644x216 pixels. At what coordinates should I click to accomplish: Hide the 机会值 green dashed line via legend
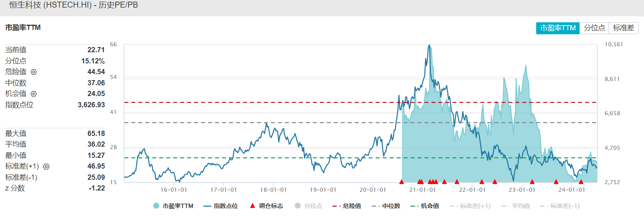tap(425, 206)
